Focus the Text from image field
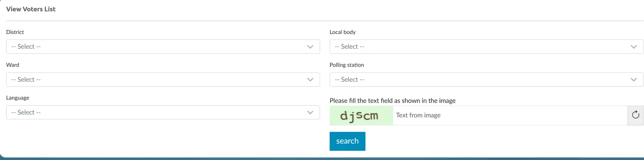The width and height of the screenshot is (644, 160). [510, 116]
